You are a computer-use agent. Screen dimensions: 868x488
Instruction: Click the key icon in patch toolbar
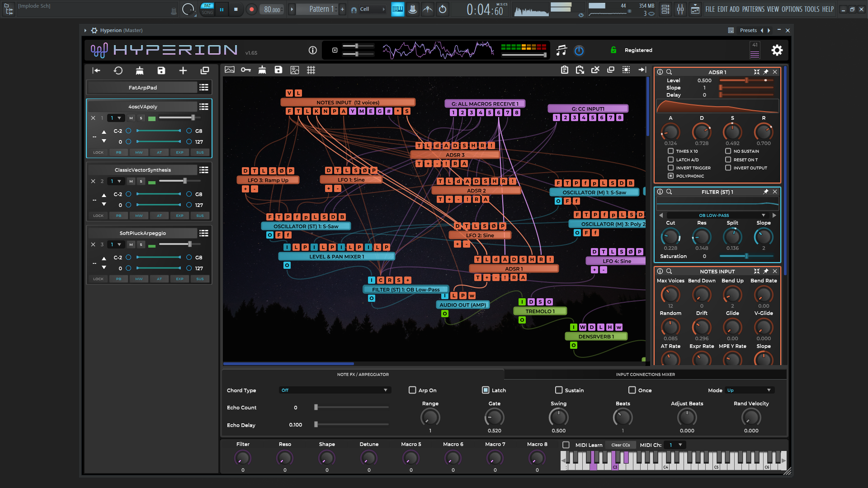(245, 70)
